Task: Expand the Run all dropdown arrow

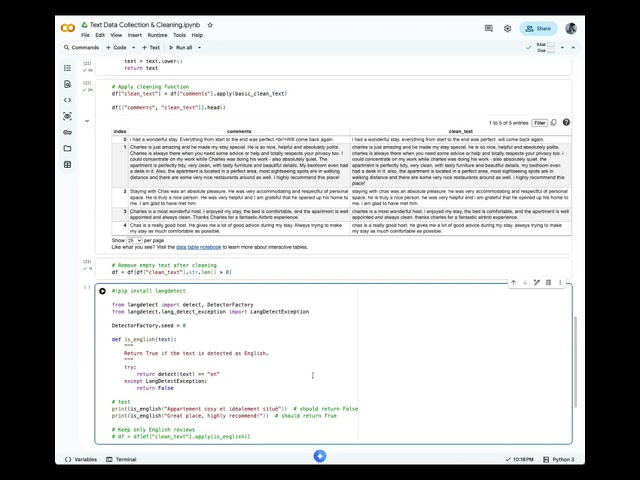Action: tap(200, 47)
